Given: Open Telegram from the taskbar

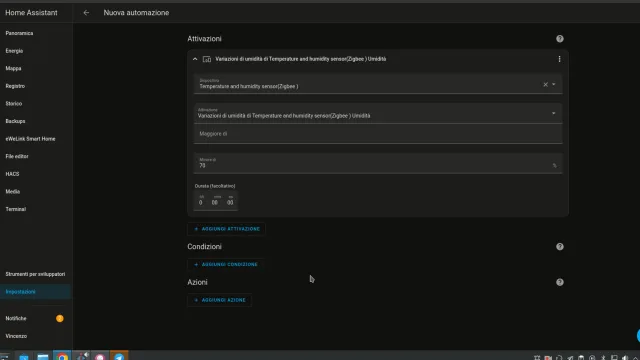Looking at the screenshot, I should [x=119, y=356].
